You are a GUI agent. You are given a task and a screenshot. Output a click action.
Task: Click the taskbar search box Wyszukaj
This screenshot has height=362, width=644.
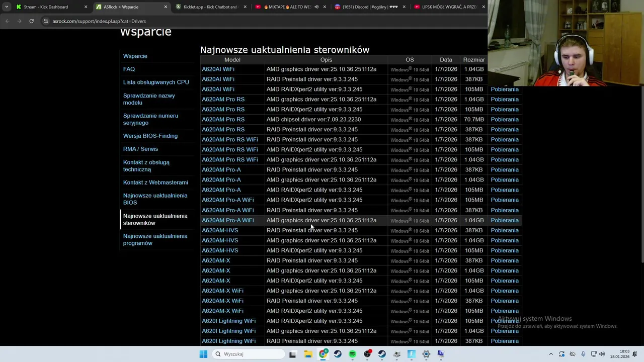tap(248, 354)
